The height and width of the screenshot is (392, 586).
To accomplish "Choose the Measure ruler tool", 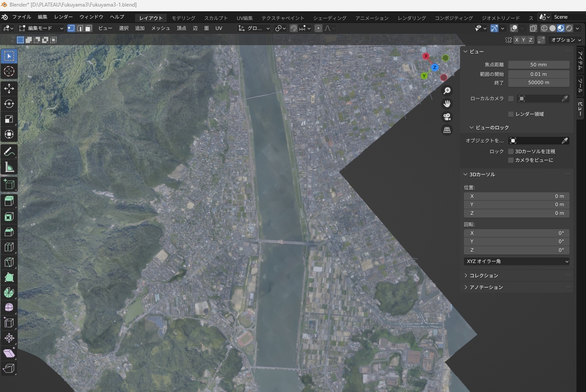I will [x=9, y=167].
